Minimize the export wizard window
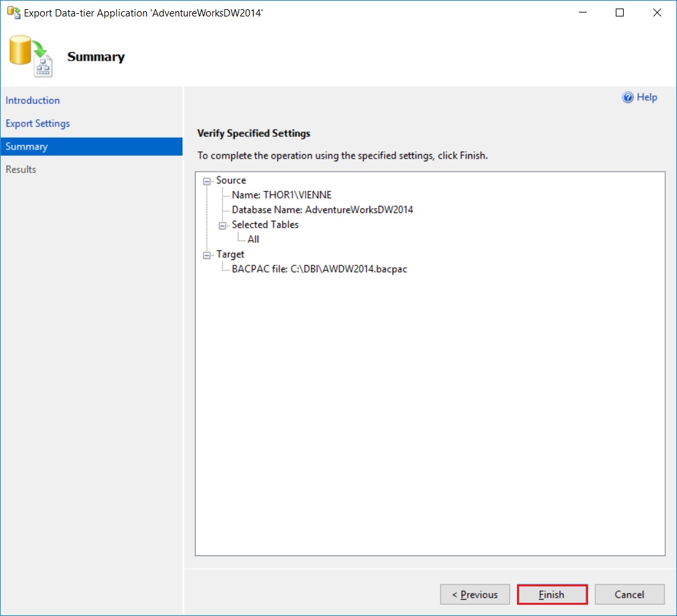The width and height of the screenshot is (677, 616). [x=582, y=13]
